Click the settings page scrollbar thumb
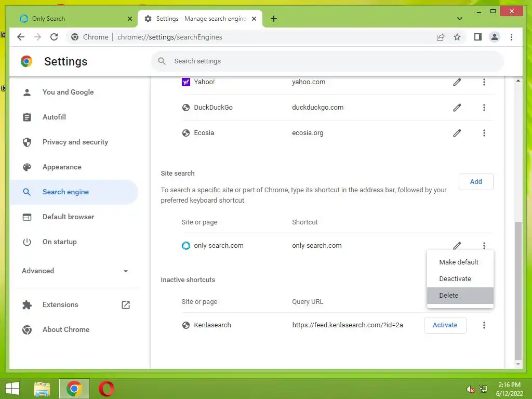The width and height of the screenshot is (532, 399). tap(518, 290)
